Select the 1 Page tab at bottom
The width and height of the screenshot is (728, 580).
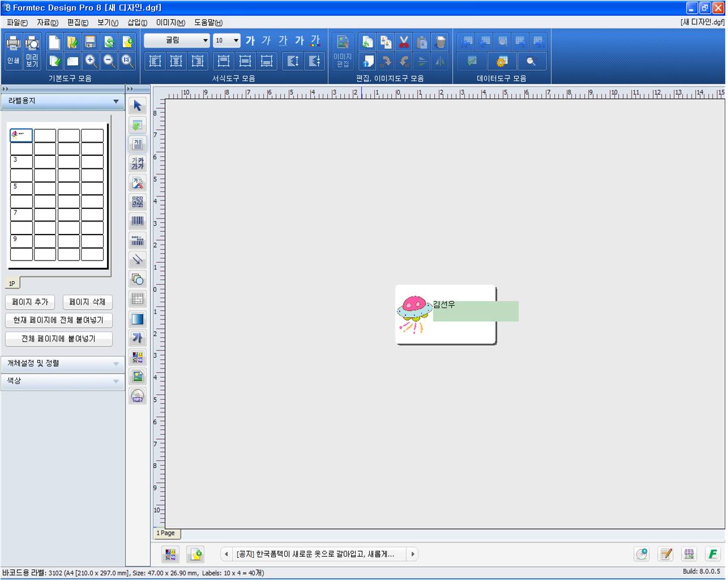coord(166,533)
